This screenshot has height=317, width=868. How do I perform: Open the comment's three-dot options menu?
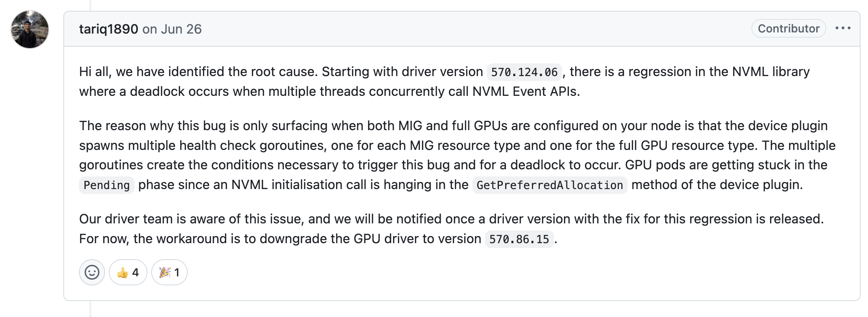(843, 28)
